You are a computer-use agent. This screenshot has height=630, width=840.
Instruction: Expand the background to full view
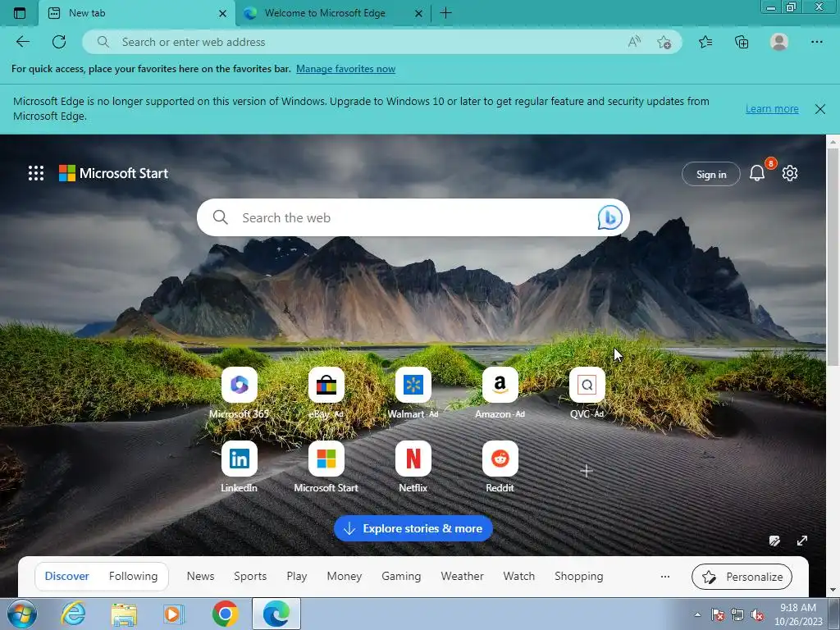[802, 541]
